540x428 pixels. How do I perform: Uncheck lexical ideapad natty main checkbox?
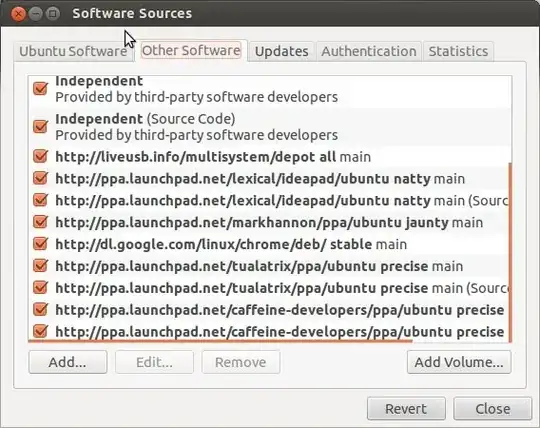point(40,178)
